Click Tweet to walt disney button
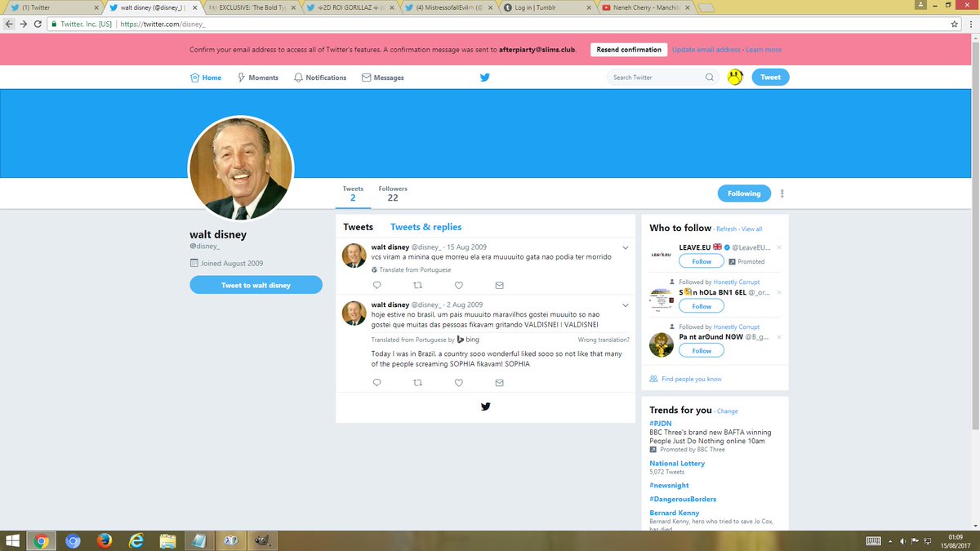 (x=256, y=285)
